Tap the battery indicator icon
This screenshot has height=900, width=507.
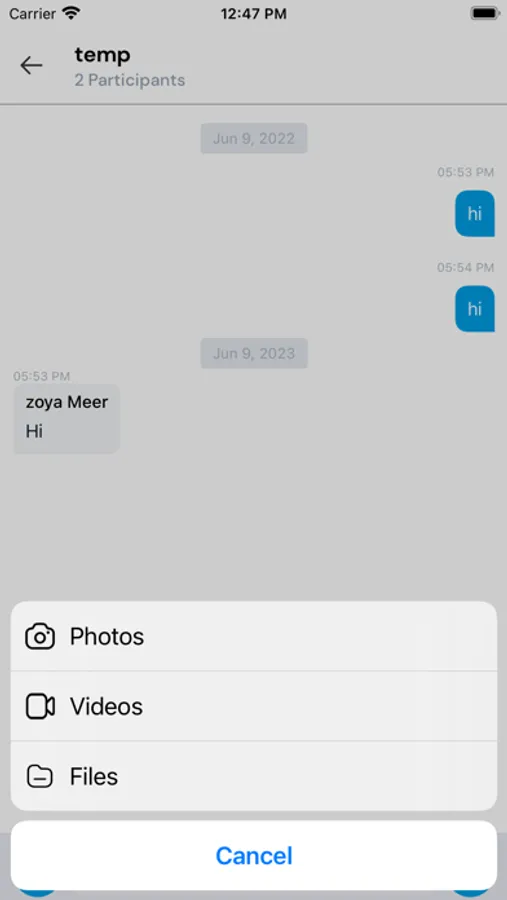[485, 13]
